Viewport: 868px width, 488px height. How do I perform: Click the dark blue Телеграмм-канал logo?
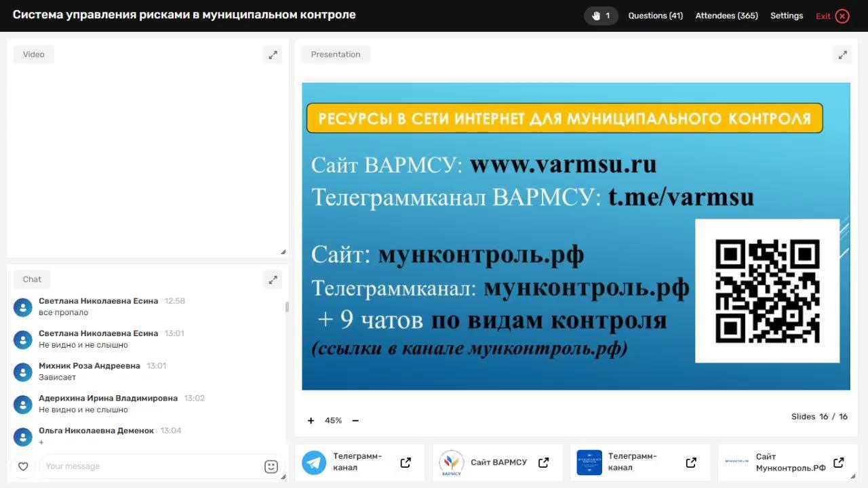coord(589,462)
